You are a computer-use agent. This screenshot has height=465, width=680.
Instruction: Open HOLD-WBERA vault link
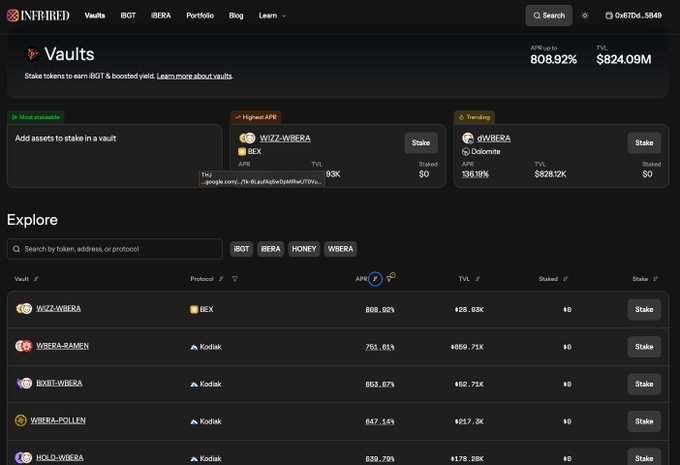[x=60, y=458]
